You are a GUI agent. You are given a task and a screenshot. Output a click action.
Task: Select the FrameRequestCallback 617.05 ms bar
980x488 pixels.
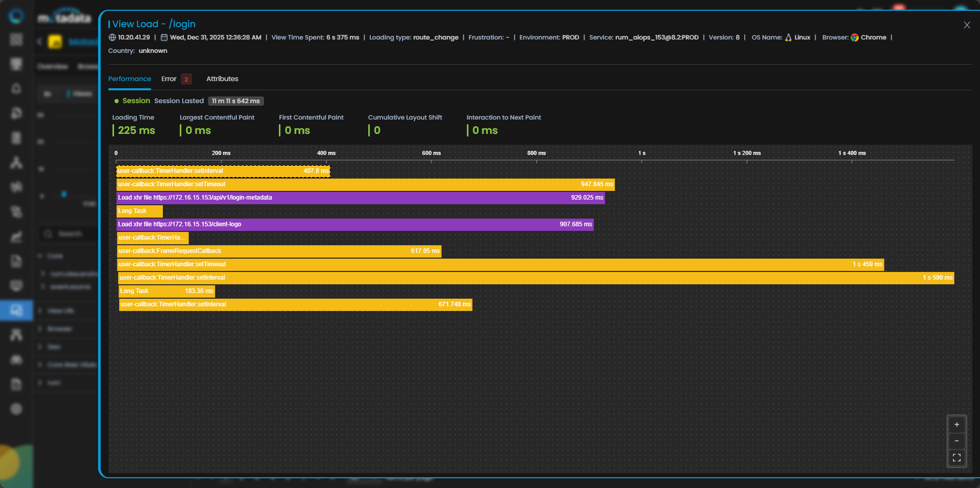pyautogui.click(x=279, y=251)
